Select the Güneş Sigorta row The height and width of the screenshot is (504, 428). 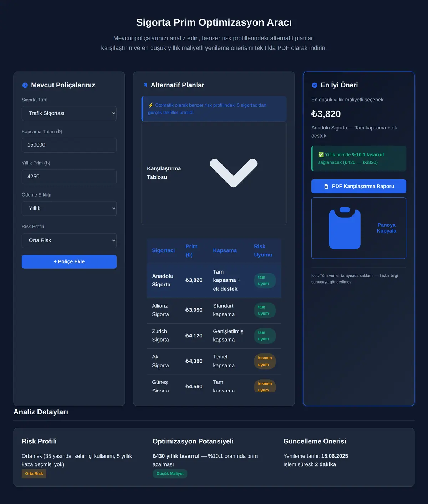pyautogui.click(x=214, y=383)
